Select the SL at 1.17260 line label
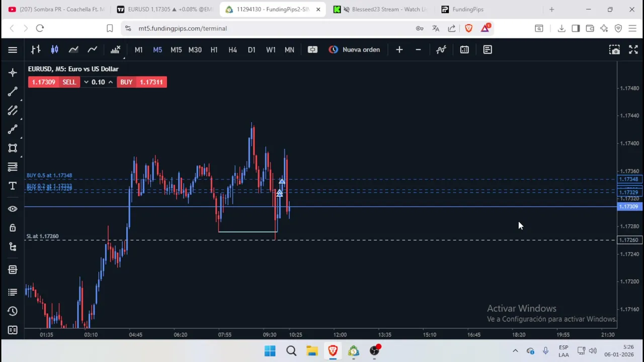The image size is (644, 362). click(43, 236)
